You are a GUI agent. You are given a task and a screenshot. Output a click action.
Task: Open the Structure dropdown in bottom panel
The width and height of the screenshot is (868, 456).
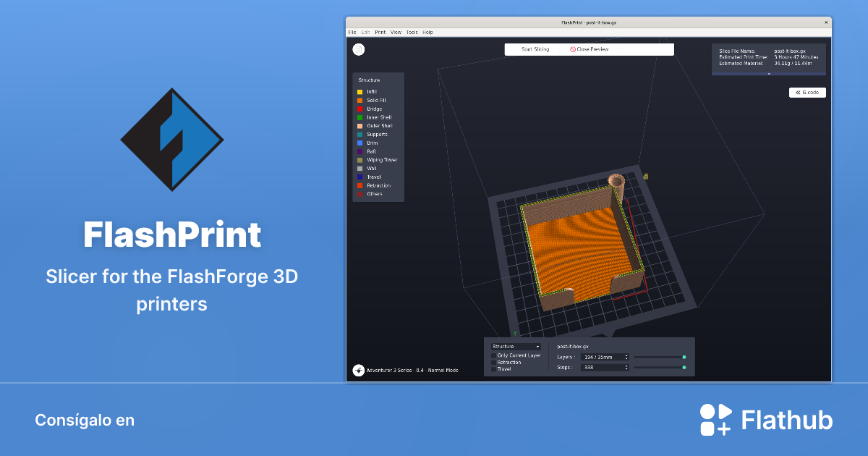(x=515, y=347)
